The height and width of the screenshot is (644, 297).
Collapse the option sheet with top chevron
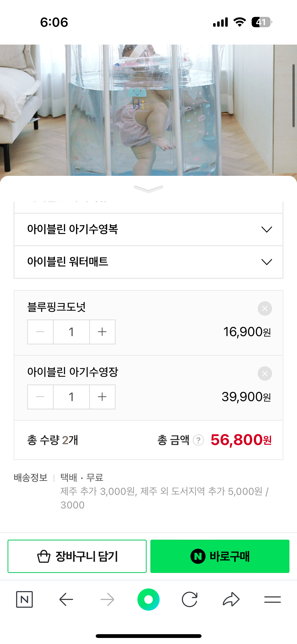(x=148, y=189)
